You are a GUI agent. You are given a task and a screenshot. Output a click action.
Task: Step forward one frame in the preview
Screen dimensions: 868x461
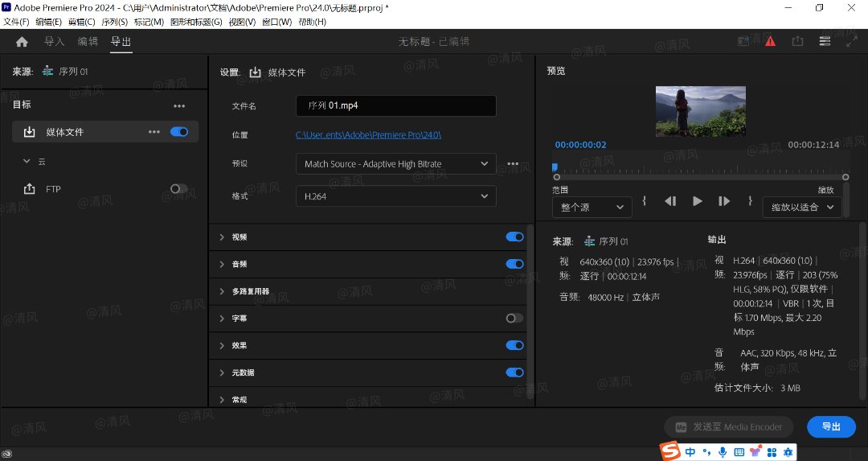point(723,201)
